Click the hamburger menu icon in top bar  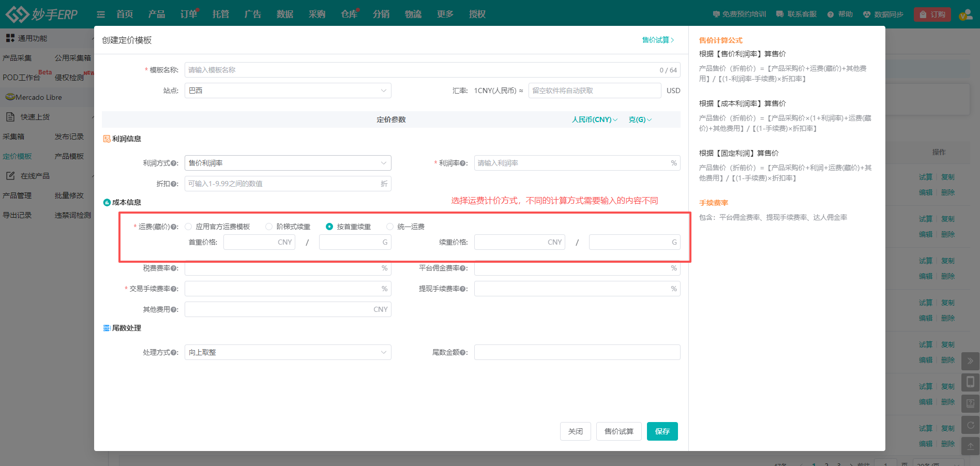[x=101, y=14]
